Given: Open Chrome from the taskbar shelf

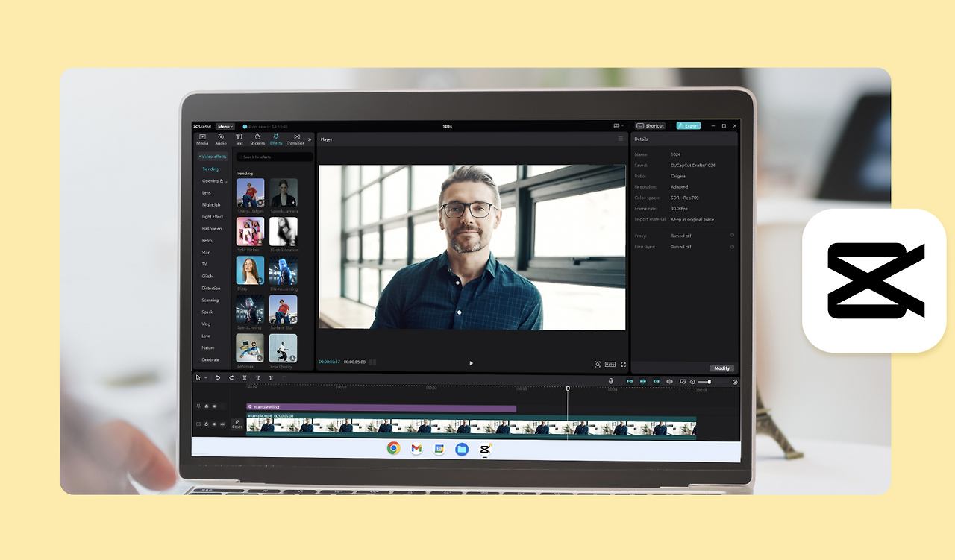Looking at the screenshot, I should (393, 448).
